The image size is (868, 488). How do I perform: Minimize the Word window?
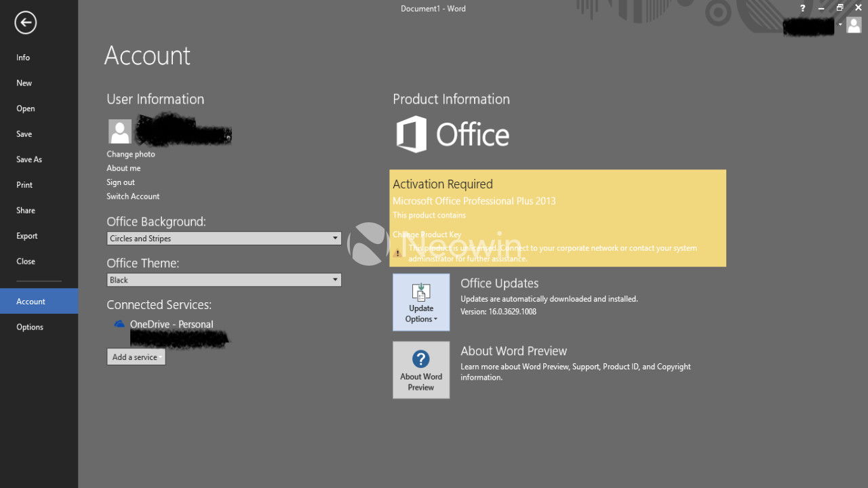tap(822, 8)
